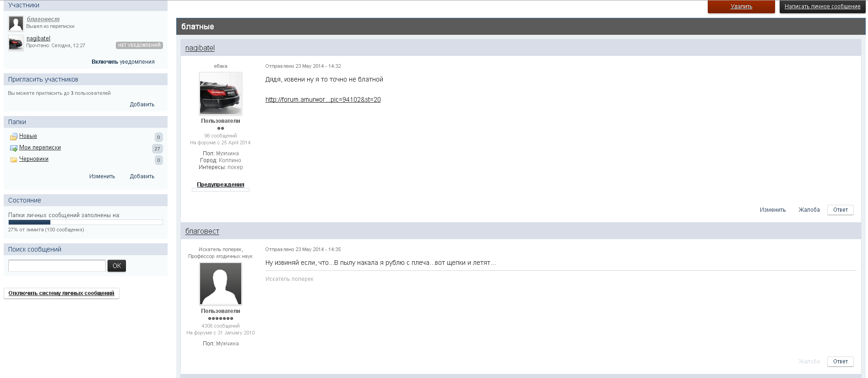Click Ответ button under nagibatel's message
The width and height of the screenshot is (868, 378).
coord(840,210)
